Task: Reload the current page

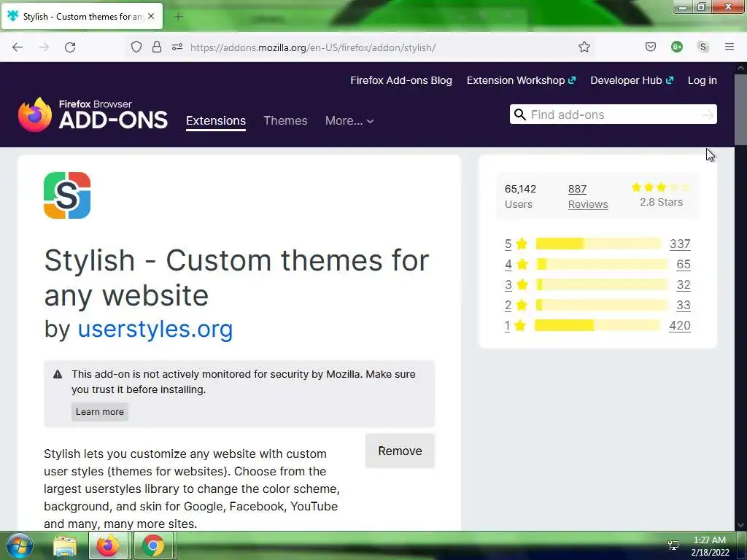Action: pos(70,47)
